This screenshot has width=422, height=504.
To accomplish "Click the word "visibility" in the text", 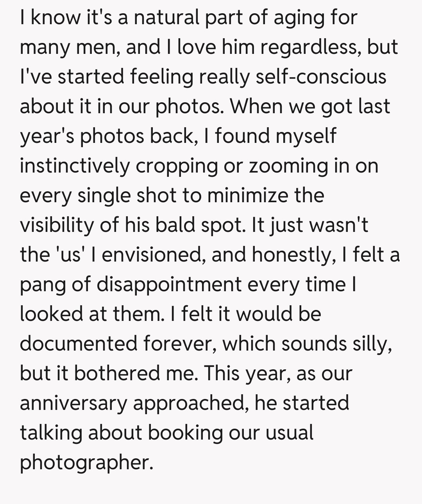I will (x=57, y=225).
